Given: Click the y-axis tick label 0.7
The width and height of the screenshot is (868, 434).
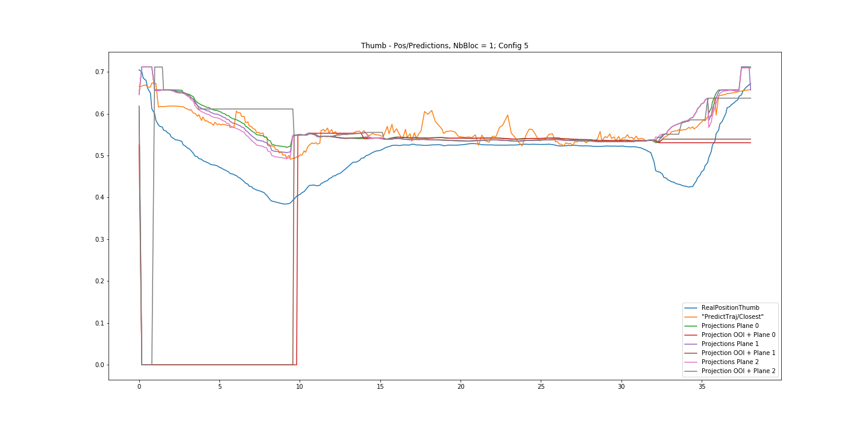Looking at the screenshot, I should [98, 72].
